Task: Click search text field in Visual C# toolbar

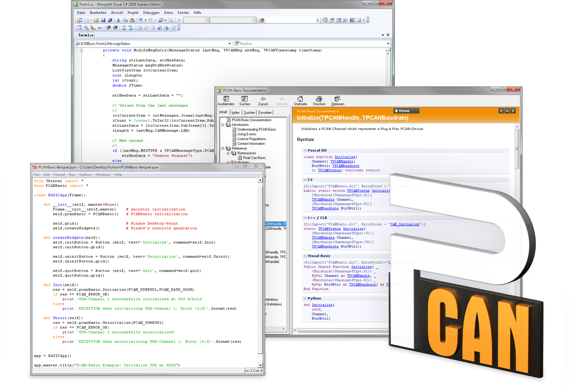Action: pos(291,20)
